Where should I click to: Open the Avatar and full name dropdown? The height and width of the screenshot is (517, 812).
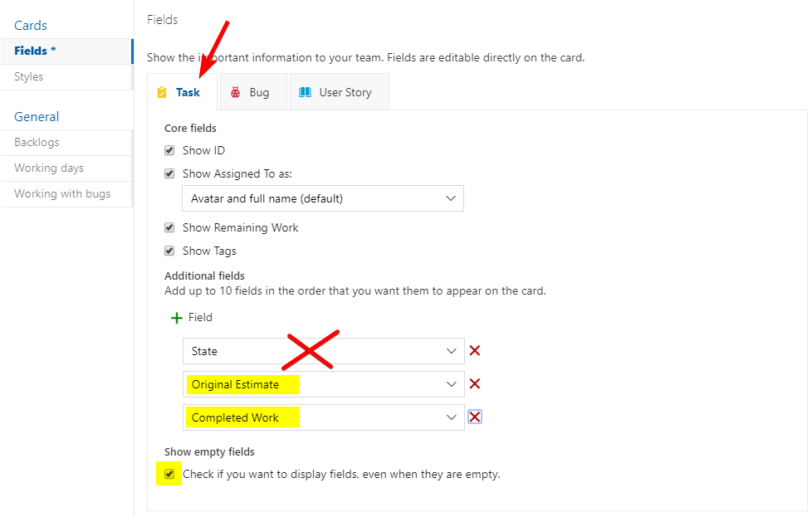pyautogui.click(x=452, y=198)
